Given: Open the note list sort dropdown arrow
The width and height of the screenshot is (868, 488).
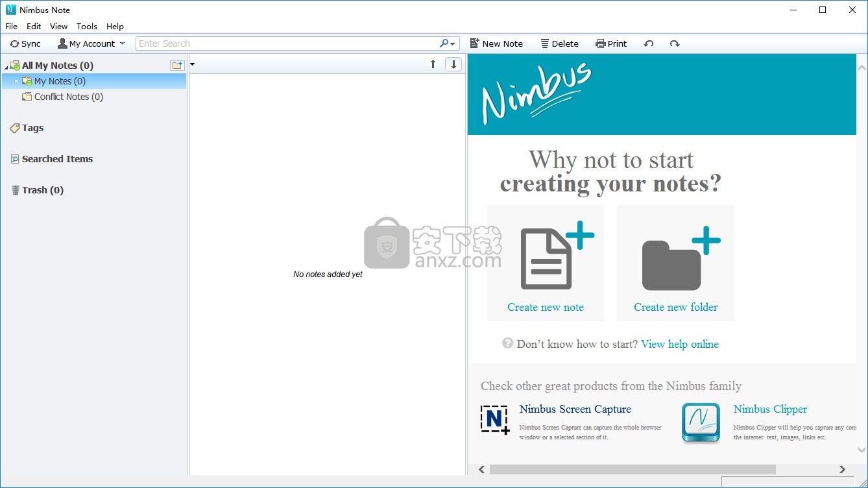Looking at the screenshot, I should tap(193, 64).
